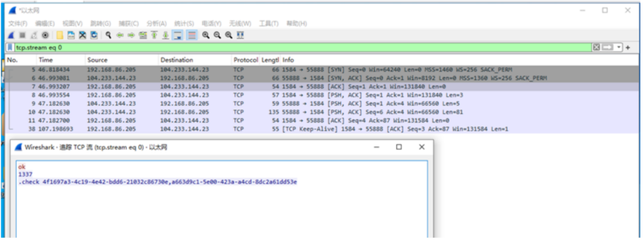Sort by the Time column header
644x242 pixels.
pos(60,60)
